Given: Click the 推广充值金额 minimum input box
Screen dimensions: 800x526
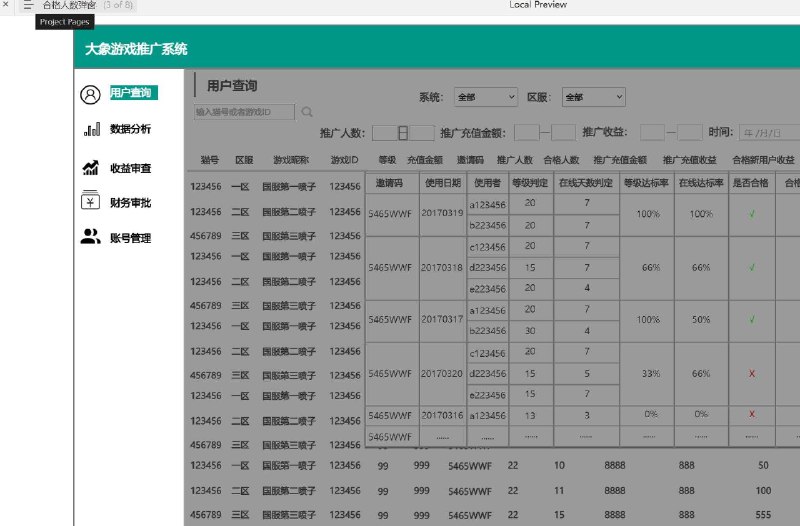Looking at the screenshot, I should click(x=527, y=133).
